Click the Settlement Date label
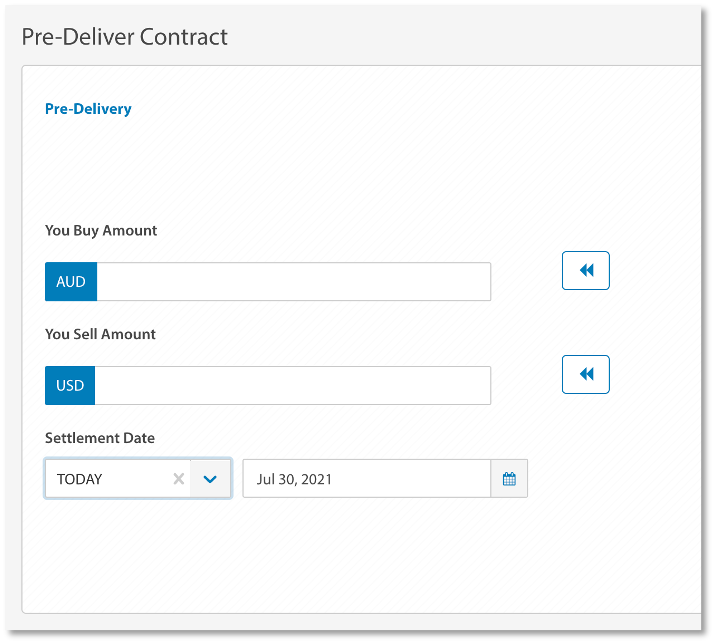This screenshot has height=643, width=714. click(100, 438)
